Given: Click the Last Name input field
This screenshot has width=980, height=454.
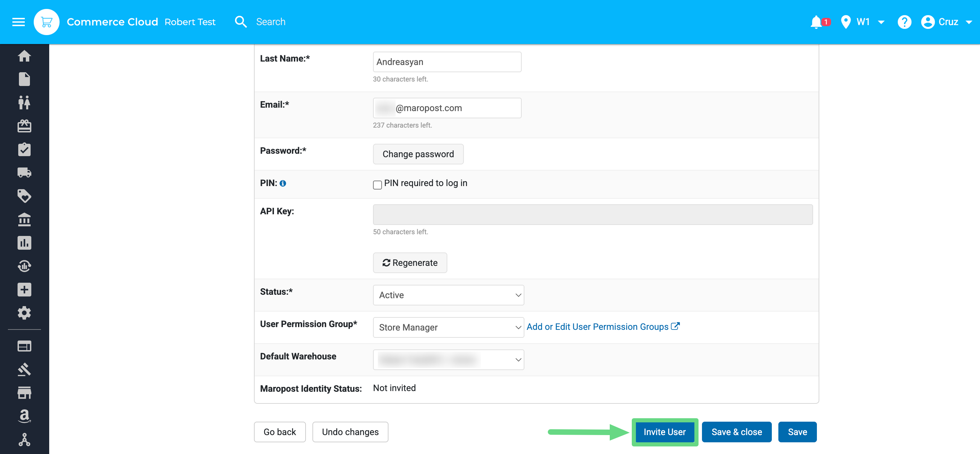Looking at the screenshot, I should tap(447, 62).
